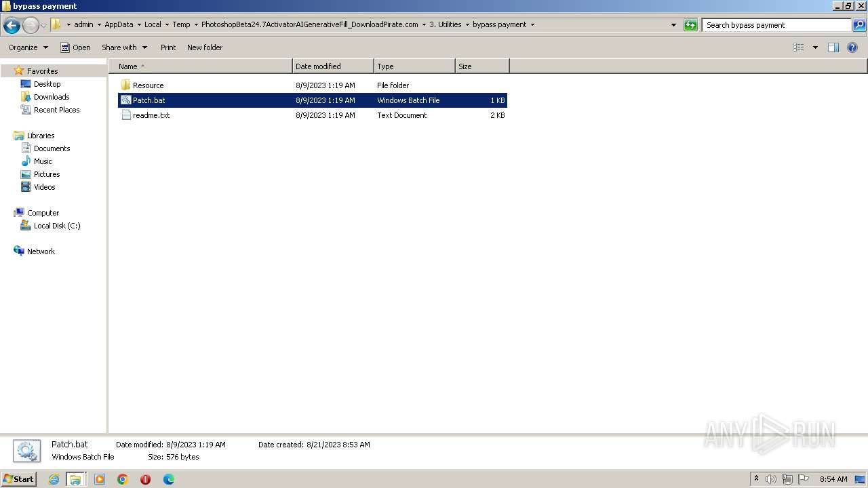The height and width of the screenshot is (488, 868).
Task: Select the readme.txt document icon
Action: coord(125,115)
